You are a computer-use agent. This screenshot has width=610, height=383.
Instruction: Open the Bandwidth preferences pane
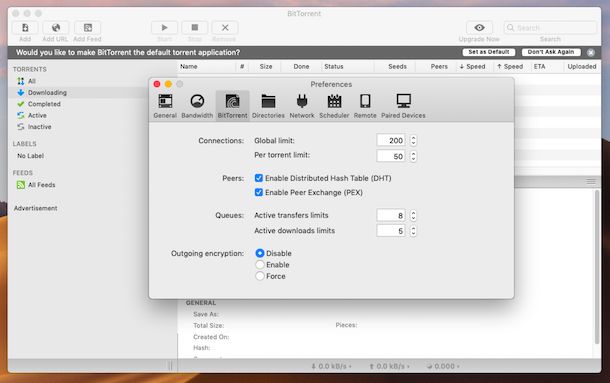(x=197, y=106)
